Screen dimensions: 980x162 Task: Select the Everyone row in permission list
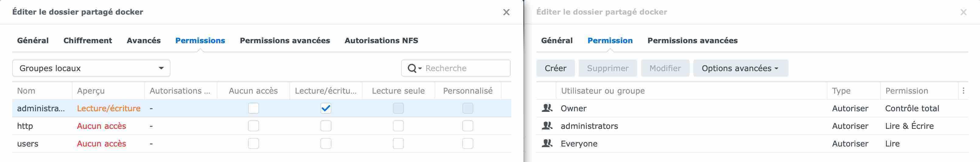(x=752, y=144)
